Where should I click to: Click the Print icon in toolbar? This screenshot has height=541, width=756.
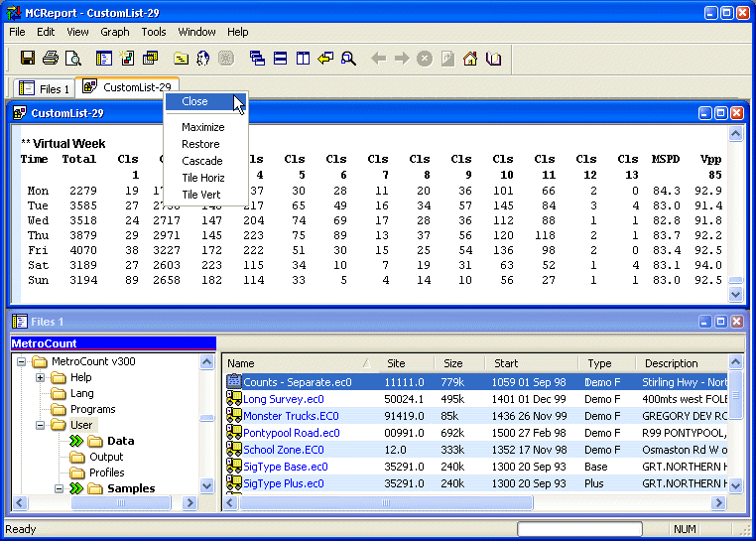click(x=51, y=59)
